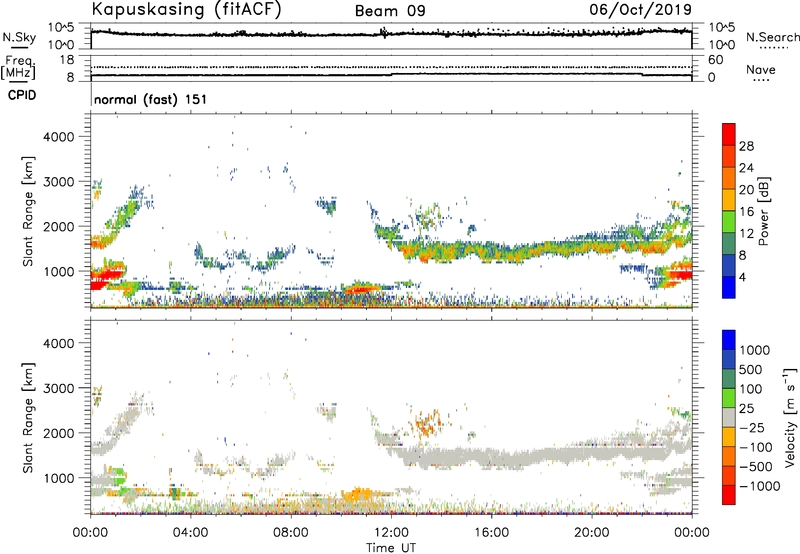Click the 16 tick label on Power colorbar
Screen dimensions: 800x554
(746, 212)
